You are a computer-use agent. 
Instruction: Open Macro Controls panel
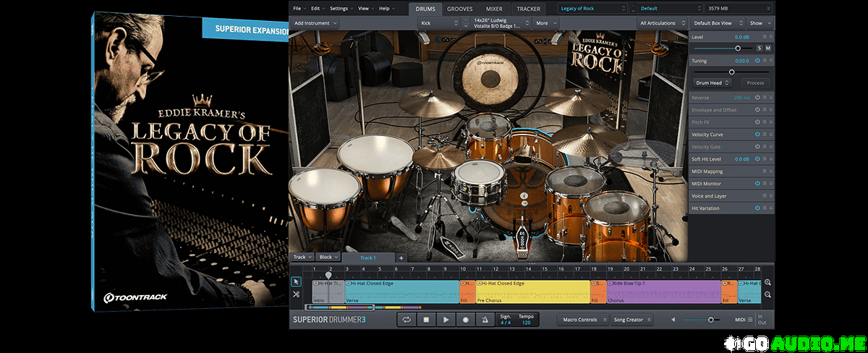click(x=582, y=319)
